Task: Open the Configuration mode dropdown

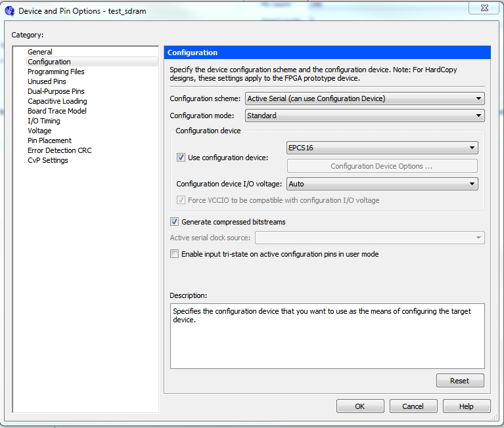Action: tap(365, 116)
